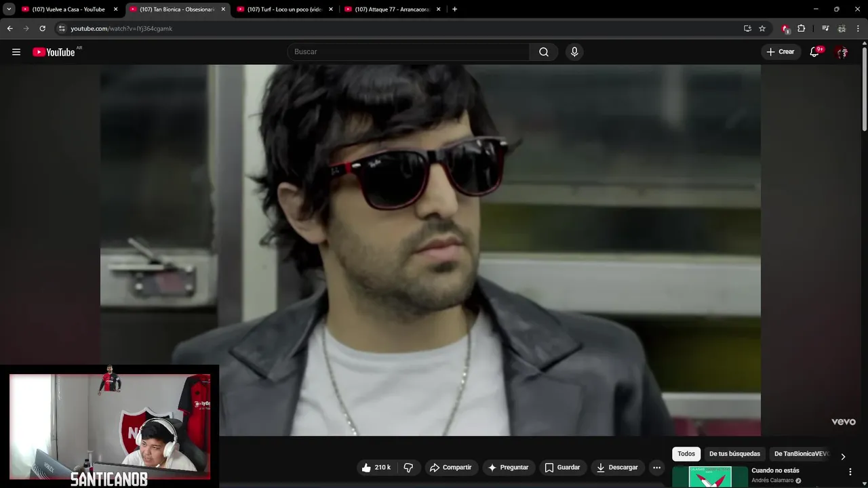The image size is (868, 488).
Task: Open the YouTube guide hamburger menu
Action: 16,52
